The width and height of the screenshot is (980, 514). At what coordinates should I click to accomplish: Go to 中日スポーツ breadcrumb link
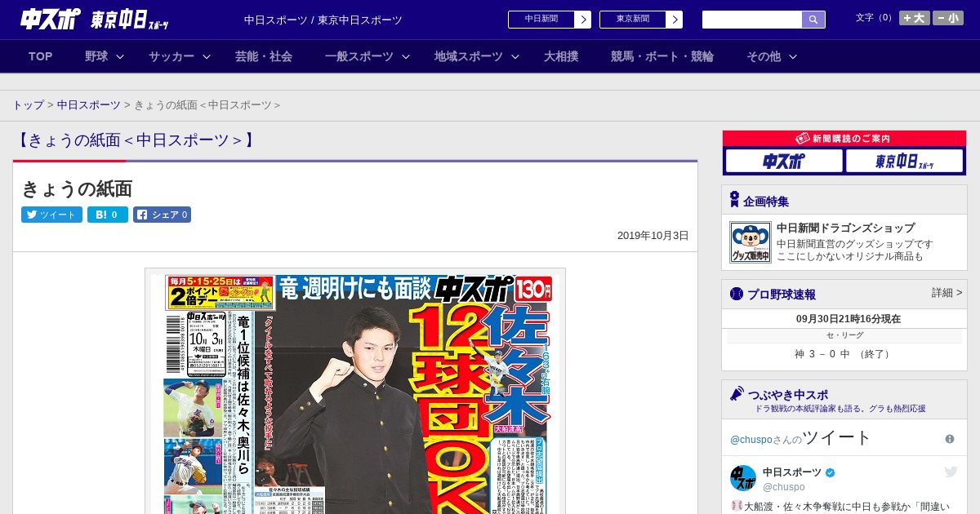point(89,105)
